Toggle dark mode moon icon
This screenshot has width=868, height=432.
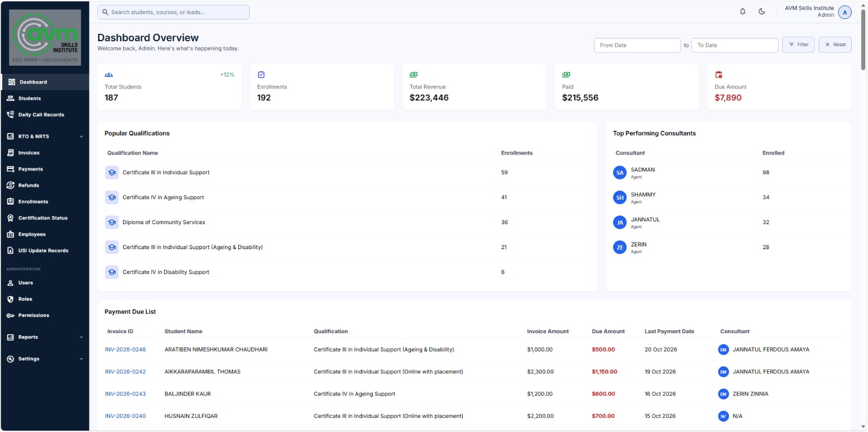[x=762, y=11]
